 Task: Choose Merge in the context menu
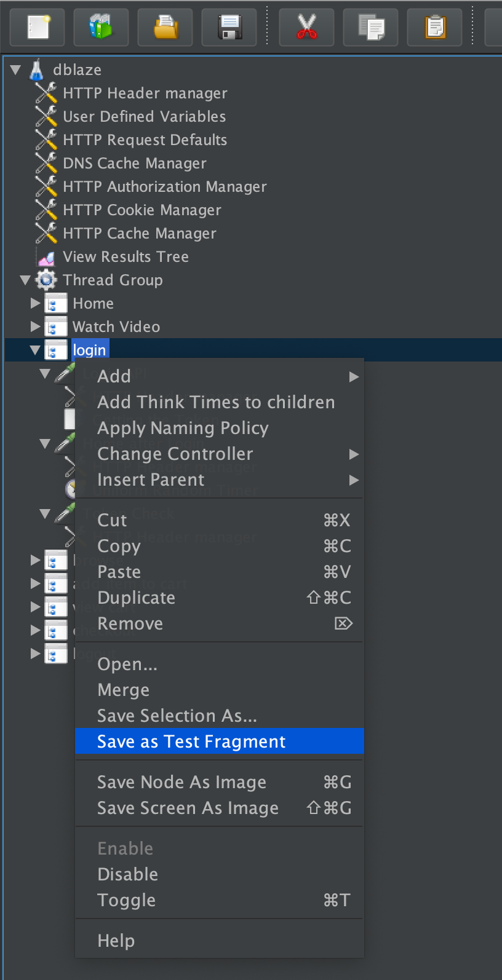[x=220, y=690]
